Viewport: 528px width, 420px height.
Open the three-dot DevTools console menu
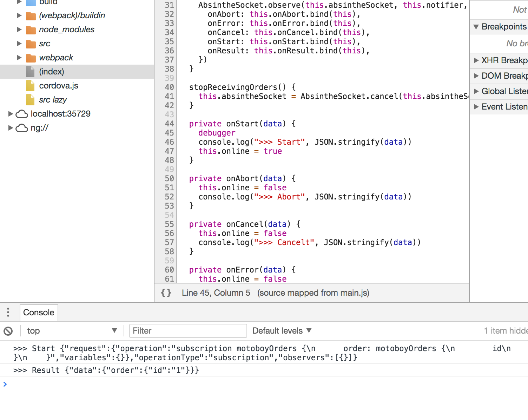8,312
